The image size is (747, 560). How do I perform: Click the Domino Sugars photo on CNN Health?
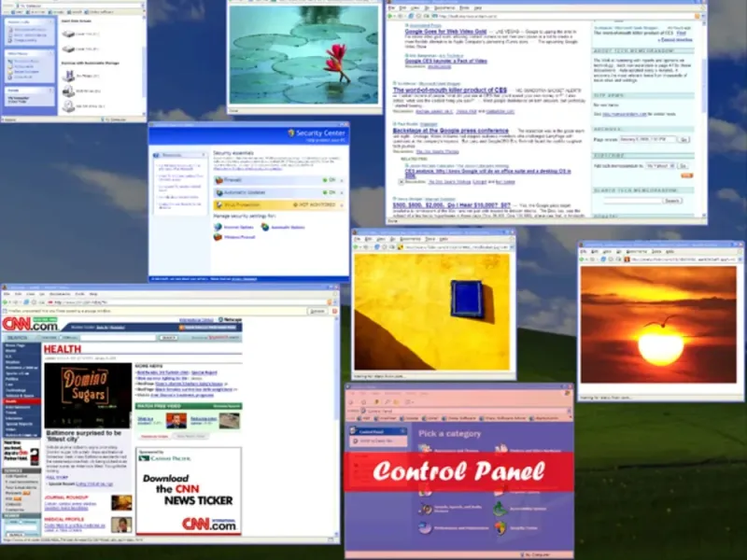(88, 395)
